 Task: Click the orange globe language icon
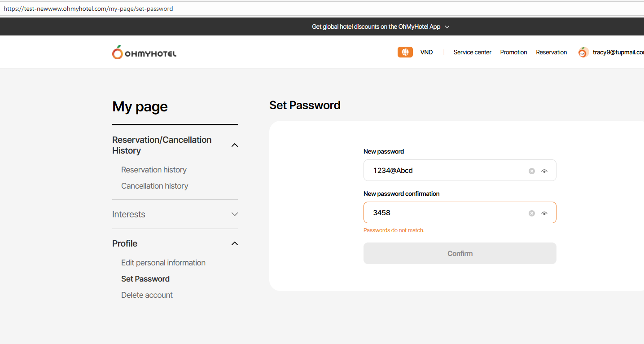click(405, 52)
